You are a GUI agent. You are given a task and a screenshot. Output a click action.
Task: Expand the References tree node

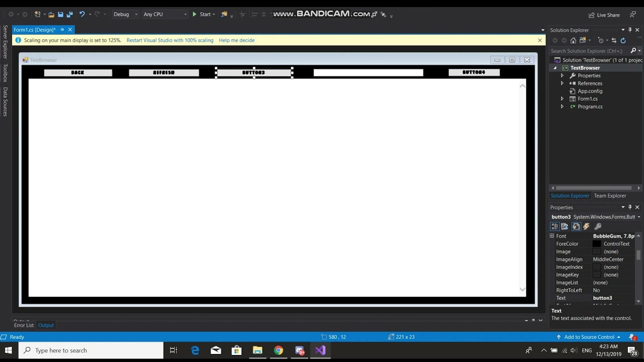click(562, 83)
